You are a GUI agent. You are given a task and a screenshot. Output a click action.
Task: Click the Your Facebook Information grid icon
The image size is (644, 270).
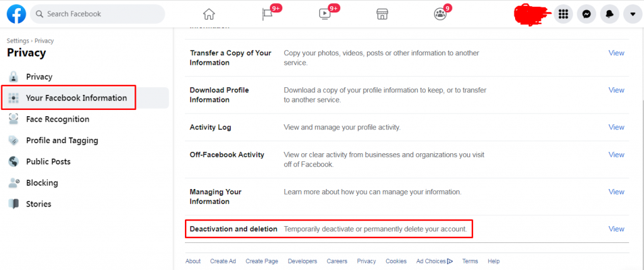(14, 98)
